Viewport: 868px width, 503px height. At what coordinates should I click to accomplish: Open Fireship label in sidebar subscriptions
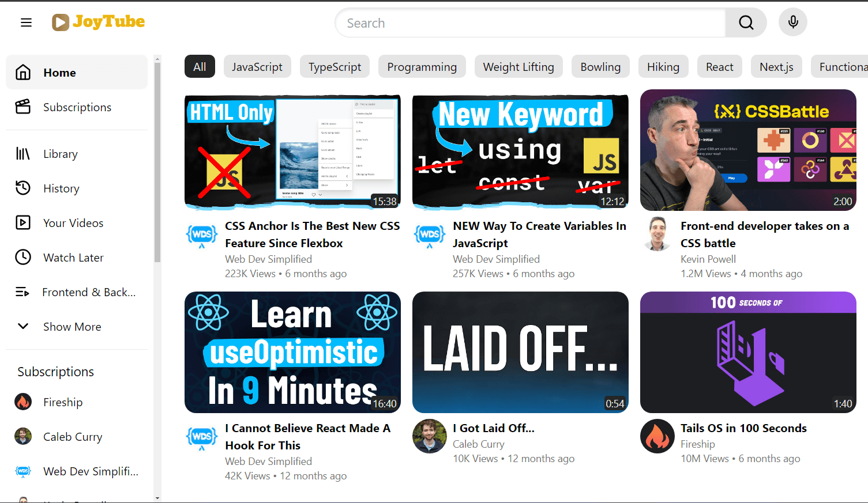pyautogui.click(x=63, y=402)
